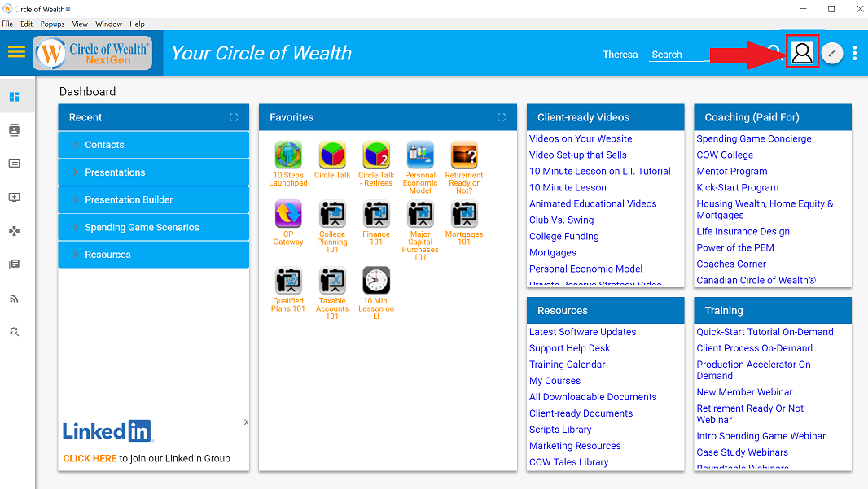Open the Popups menu
Screen dimensions: 868x489
[x=53, y=24]
